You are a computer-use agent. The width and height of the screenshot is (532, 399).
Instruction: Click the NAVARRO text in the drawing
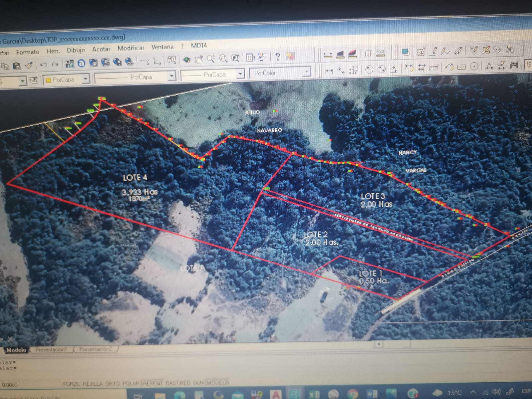pyautogui.click(x=269, y=130)
